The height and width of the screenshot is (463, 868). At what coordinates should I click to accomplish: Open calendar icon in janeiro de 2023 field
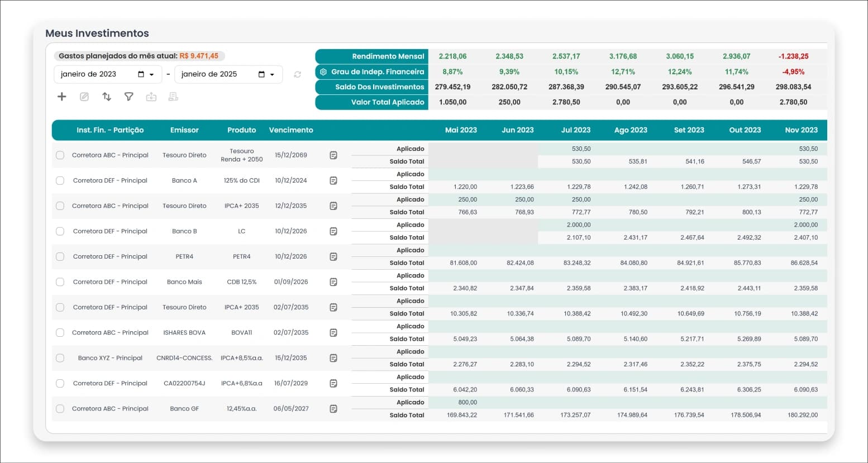141,74
